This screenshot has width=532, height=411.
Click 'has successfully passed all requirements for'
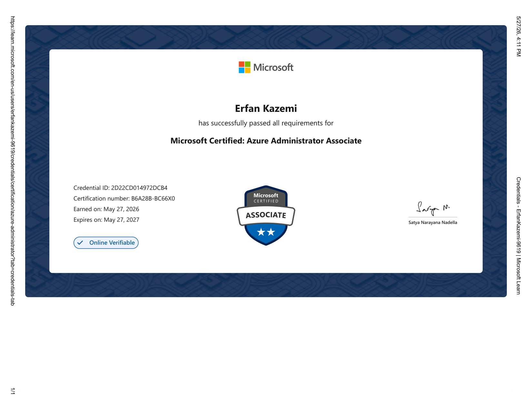266,123
